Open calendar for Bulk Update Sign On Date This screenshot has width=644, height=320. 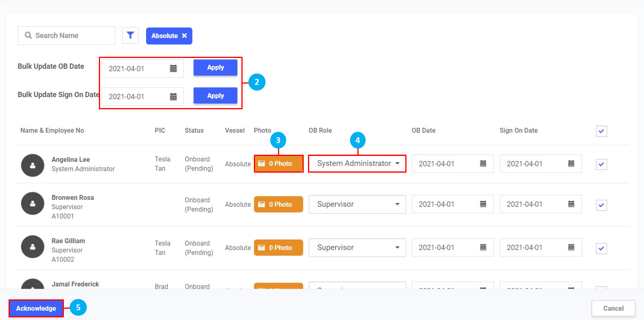click(173, 96)
